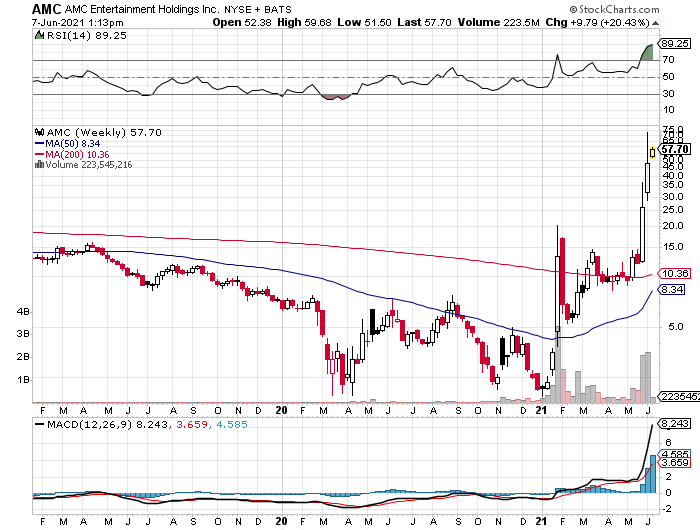Viewport: 700px width, 530px height.
Task: Click the red 10.36 MA tag on right axis
Action: pos(675,273)
